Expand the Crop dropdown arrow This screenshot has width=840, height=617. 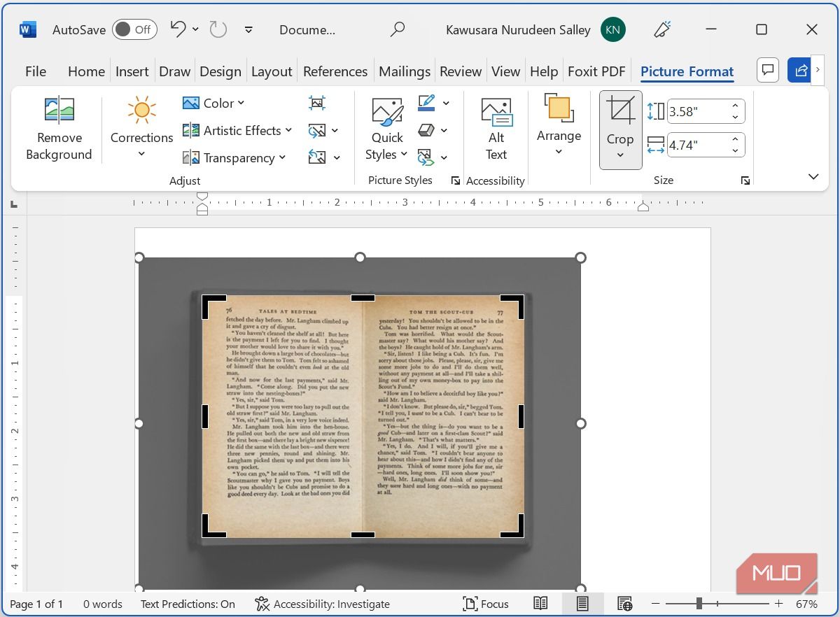[x=619, y=154]
